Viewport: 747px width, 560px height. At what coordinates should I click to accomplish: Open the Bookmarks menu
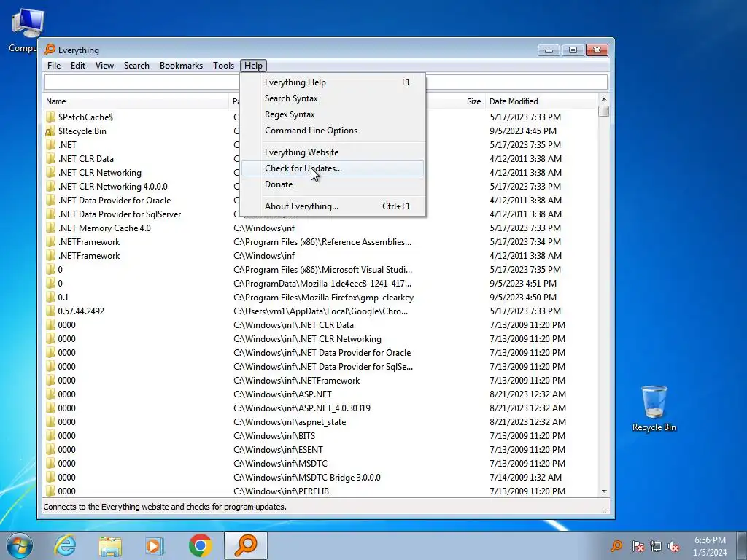pyautogui.click(x=181, y=66)
